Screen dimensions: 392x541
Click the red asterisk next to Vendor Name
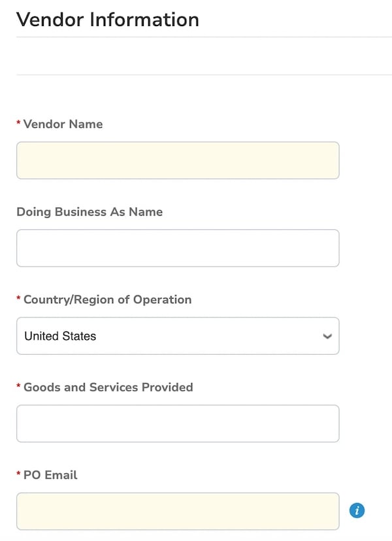18,123
